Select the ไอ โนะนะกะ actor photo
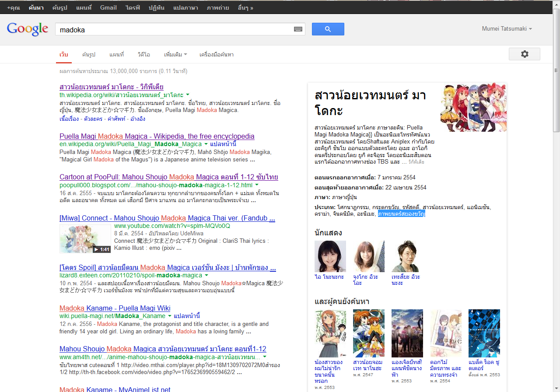 click(x=330, y=256)
